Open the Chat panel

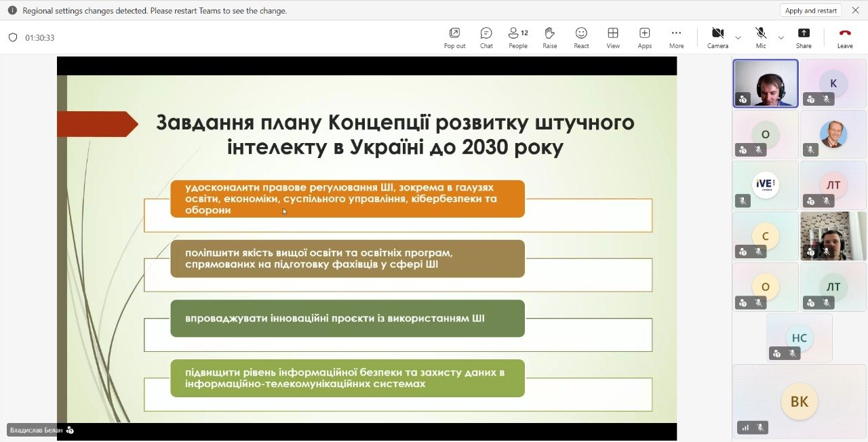point(486,38)
